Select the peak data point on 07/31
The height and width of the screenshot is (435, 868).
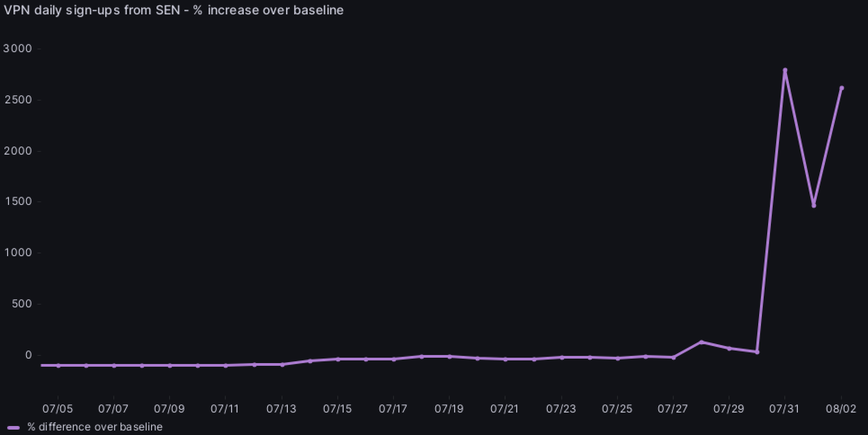[785, 71]
